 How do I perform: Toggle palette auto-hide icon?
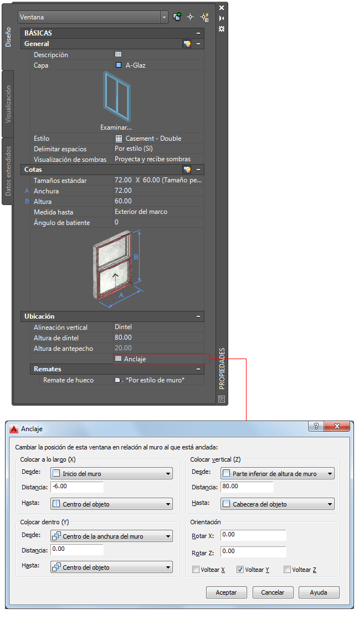click(x=222, y=18)
